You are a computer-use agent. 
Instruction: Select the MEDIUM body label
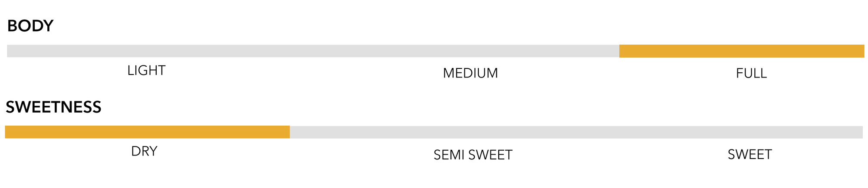tap(470, 73)
